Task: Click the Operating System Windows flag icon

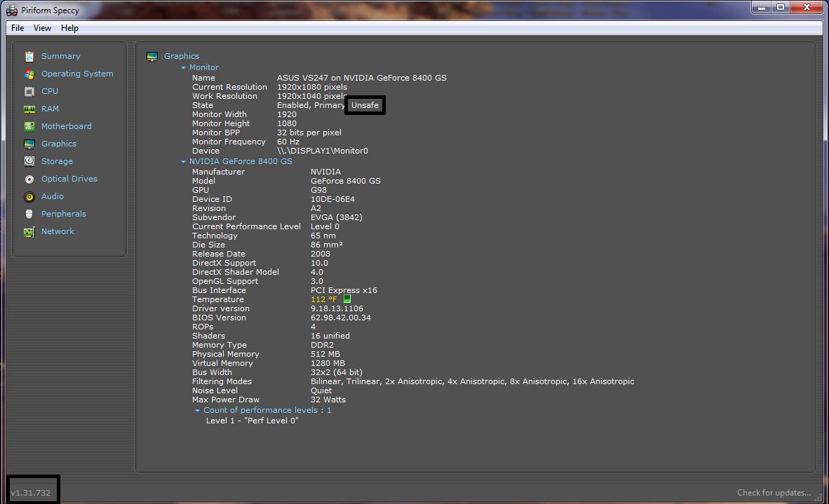Action: 29,74
